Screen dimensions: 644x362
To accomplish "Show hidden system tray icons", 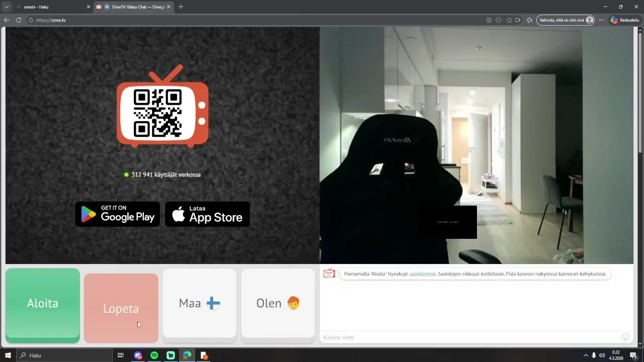I will pos(586,355).
